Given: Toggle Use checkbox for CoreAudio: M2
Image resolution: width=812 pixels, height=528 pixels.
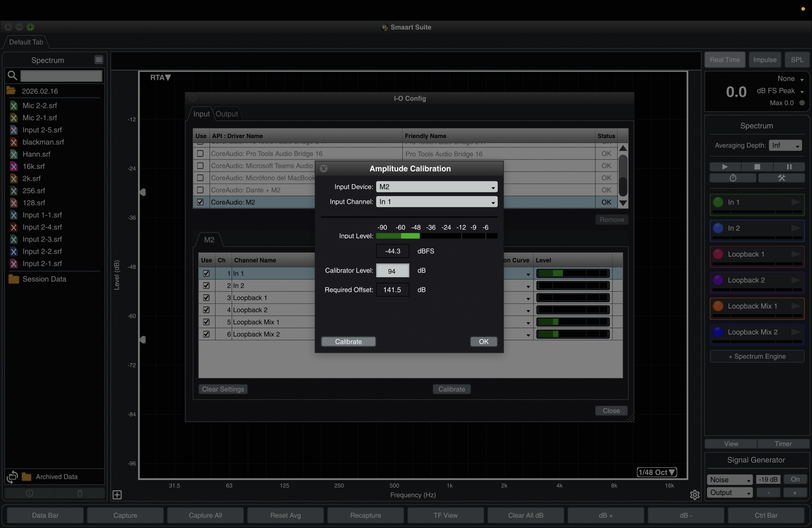Looking at the screenshot, I should [x=200, y=202].
